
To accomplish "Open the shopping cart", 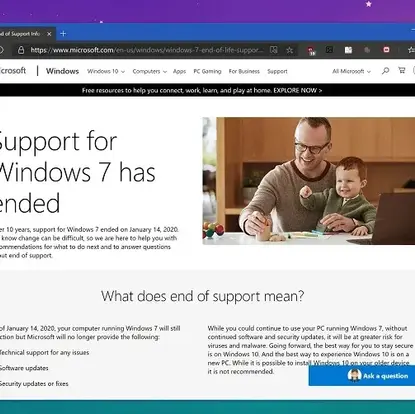I will [x=402, y=70].
